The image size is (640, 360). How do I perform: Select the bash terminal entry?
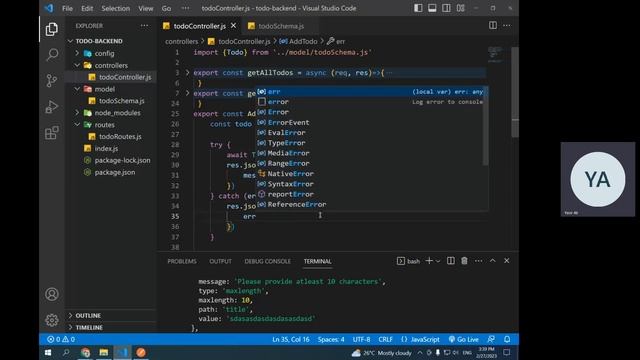tap(408, 261)
